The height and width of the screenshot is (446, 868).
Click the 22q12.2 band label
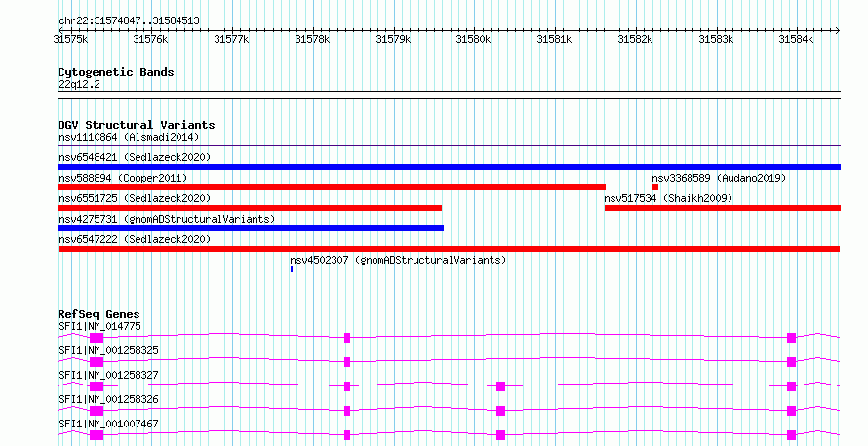click(x=79, y=84)
